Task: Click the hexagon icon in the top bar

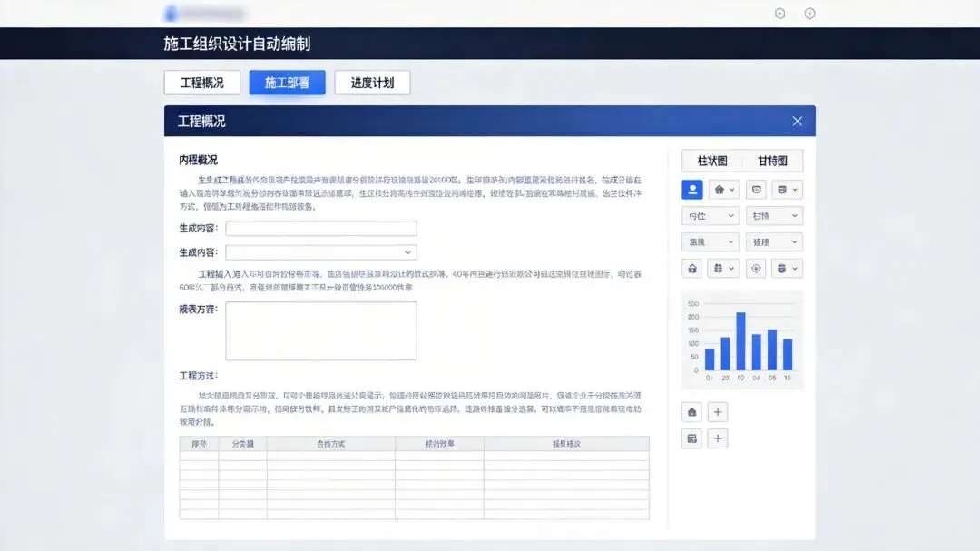Action: (779, 13)
